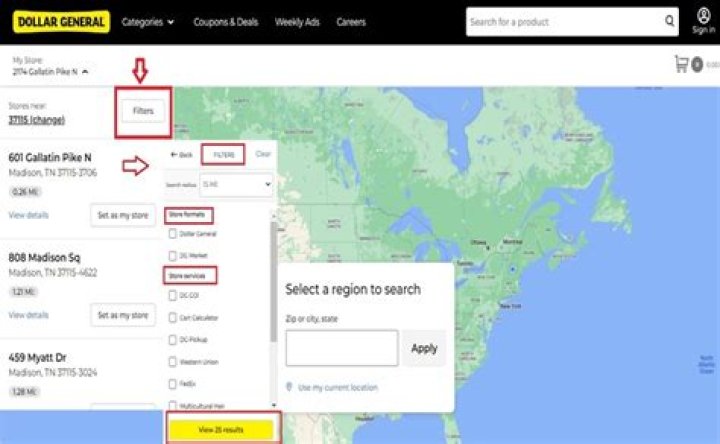Click the Zip or city, state input field

pyautogui.click(x=342, y=348)
